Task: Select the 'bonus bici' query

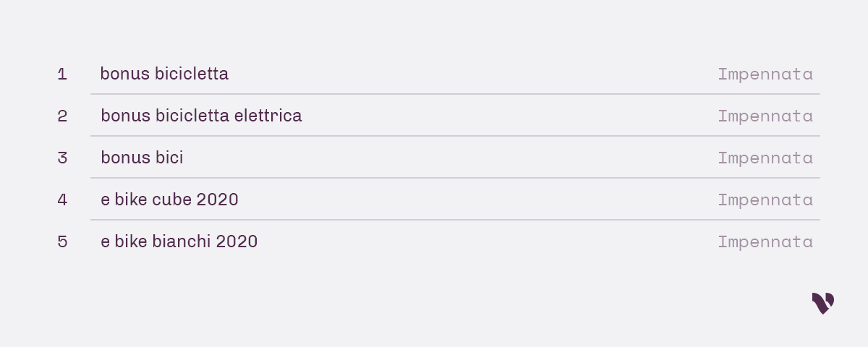Action: [x=142, y=158]
